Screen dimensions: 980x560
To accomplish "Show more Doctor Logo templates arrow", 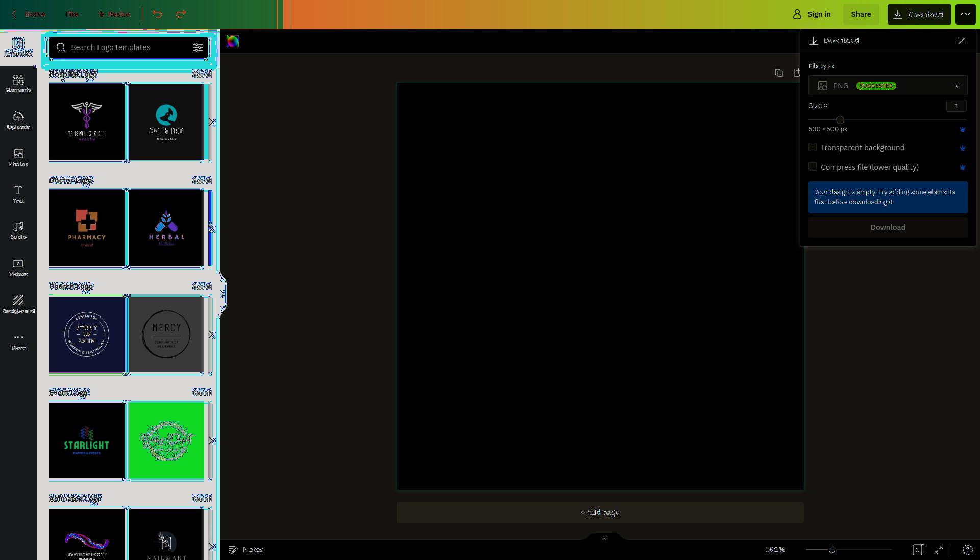I will pos(212,228).
